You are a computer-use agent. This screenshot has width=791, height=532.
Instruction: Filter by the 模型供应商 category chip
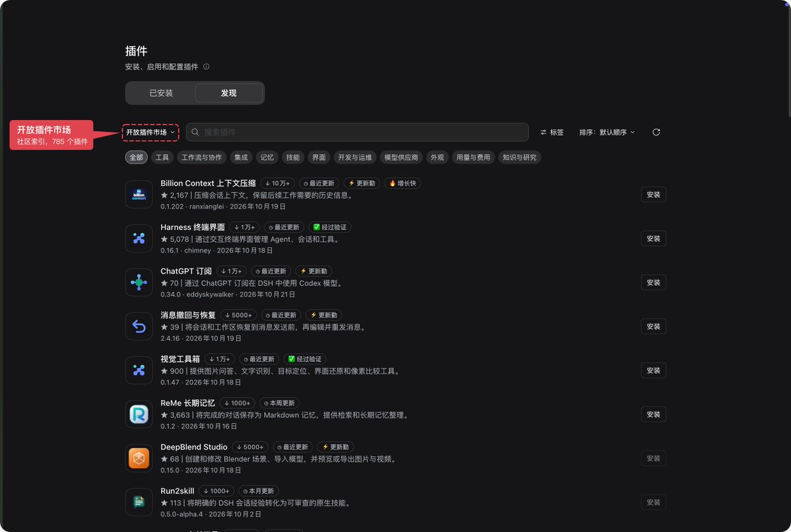pos(401,158)
